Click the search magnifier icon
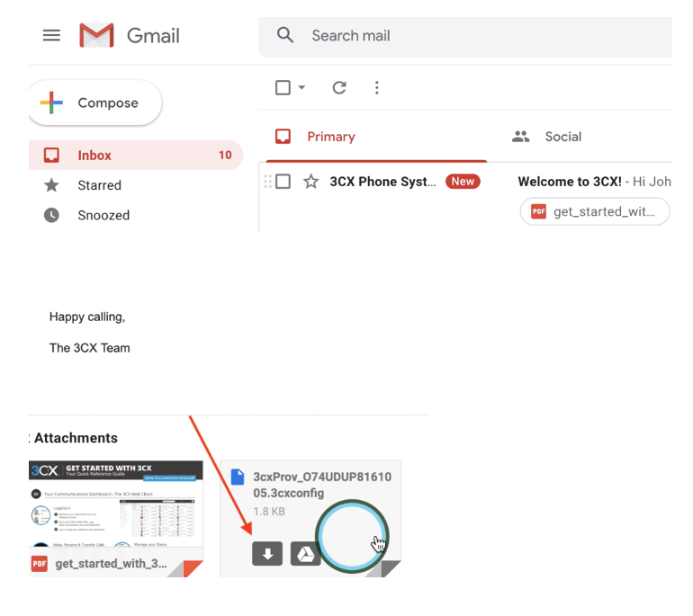The image size is (693, 616). [285, 35]
